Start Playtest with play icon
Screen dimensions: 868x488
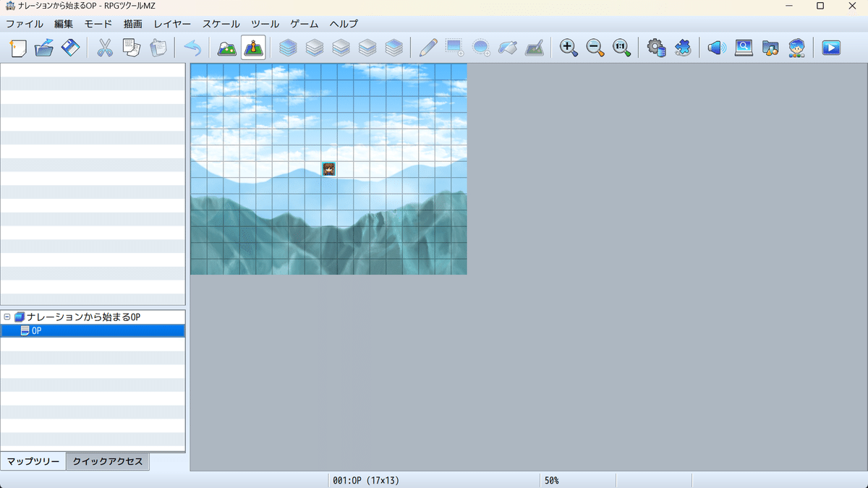tap(831, 48)
